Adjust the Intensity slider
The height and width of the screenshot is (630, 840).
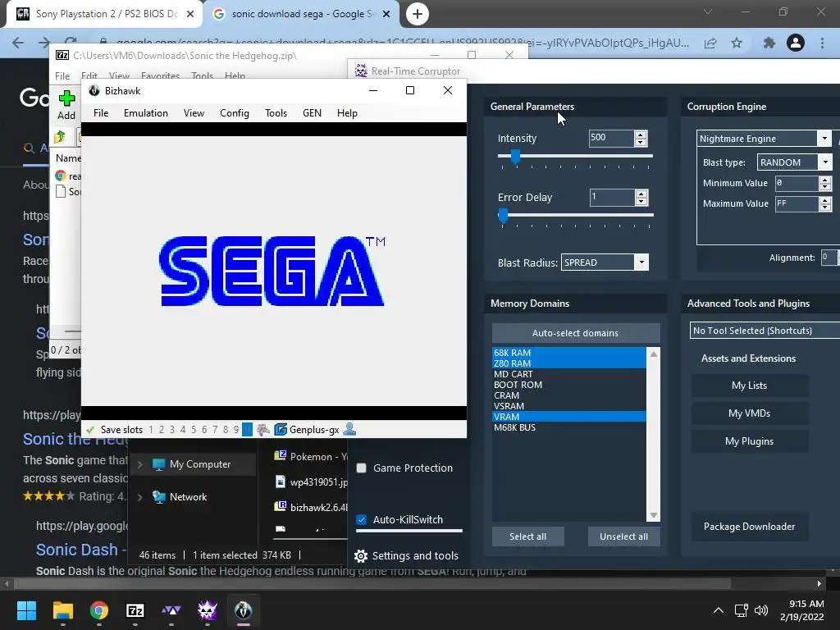tap(515, 156)
